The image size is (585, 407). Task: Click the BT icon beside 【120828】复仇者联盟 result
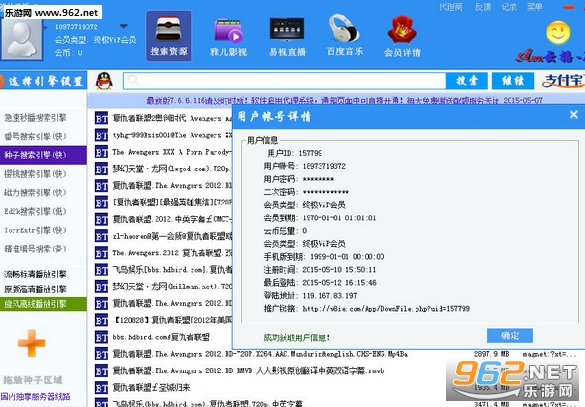pyautogui.click(x=101, y=320)
